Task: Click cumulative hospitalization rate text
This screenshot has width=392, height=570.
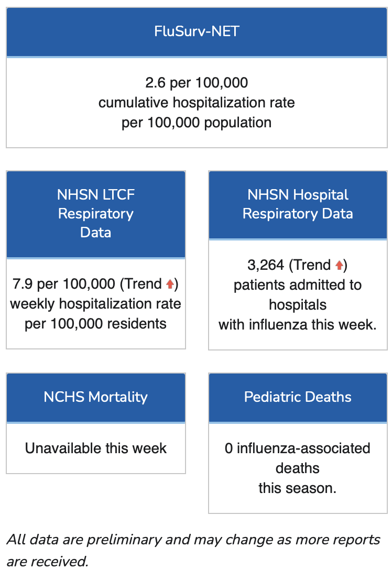Action: coord(197,103)
